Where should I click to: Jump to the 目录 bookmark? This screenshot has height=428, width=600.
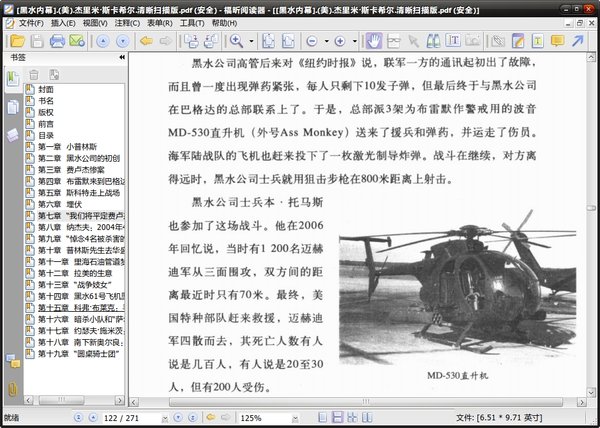click(46, 135)
